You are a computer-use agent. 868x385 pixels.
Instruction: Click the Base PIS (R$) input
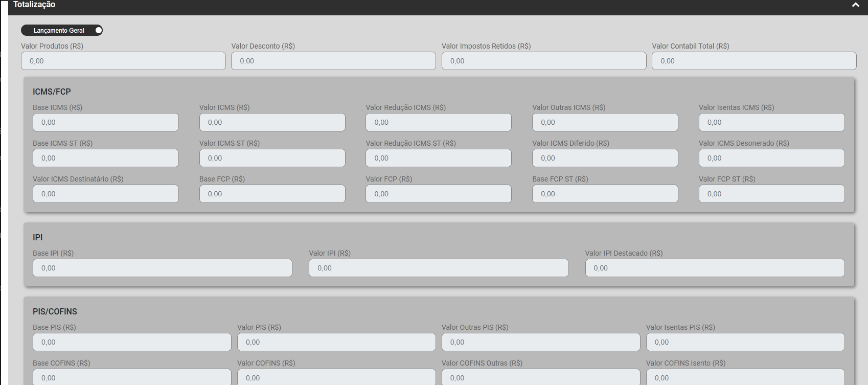click(132, 342)
